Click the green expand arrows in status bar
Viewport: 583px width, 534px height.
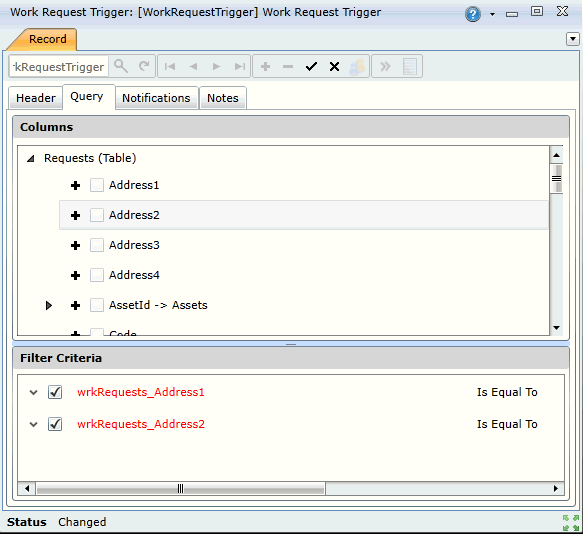[571, 522]
